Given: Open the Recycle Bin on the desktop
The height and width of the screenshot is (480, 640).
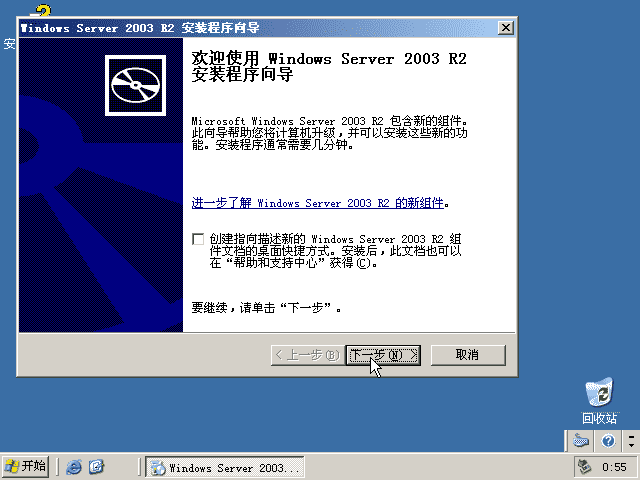Looking at the screenshot, I should tap(599, 393).
